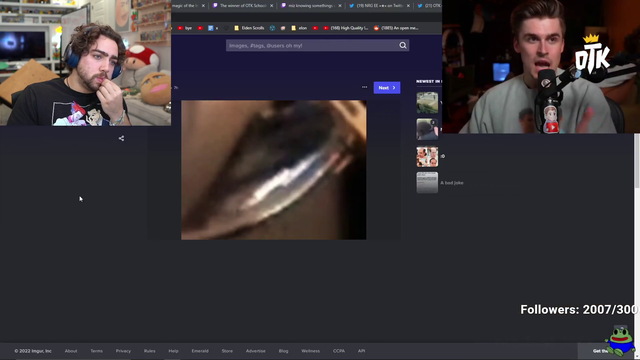Click into the Imgur search input field
This screenshot has width=640, height=360.
[312, 45]
